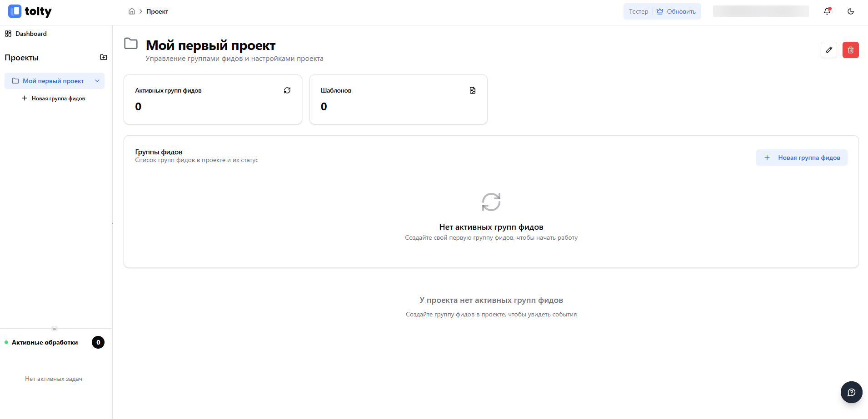868x419 pixels.
Task: Open the support chat bubble
Action: pyautogui.click(x=852, y=392)
